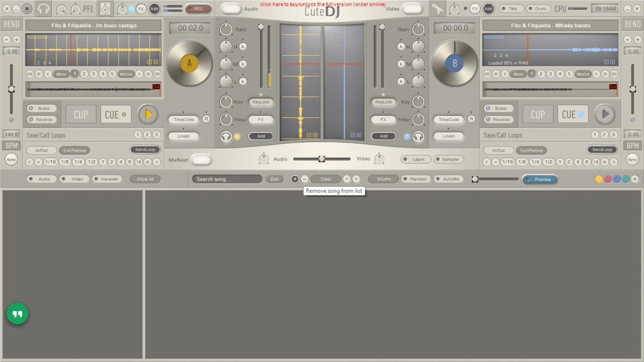Click the preview volume slider
644x362 pixels.
[x=496, y=179]
